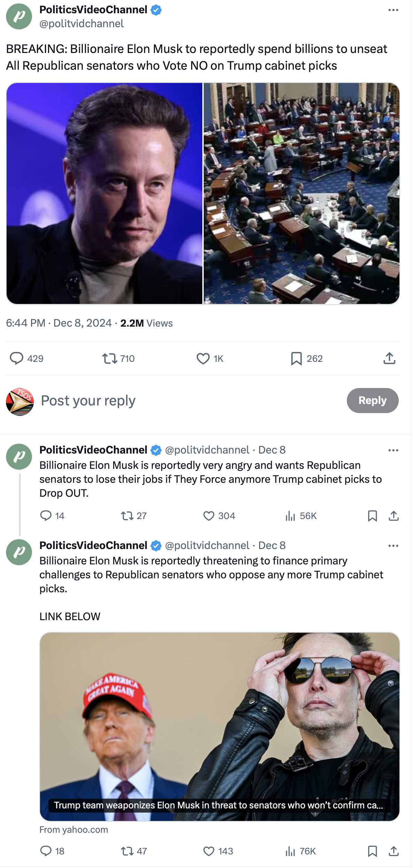Screen dimensions: 413x868
Task: Open yahoo.com article link card
Action: [x=219, y=727]
